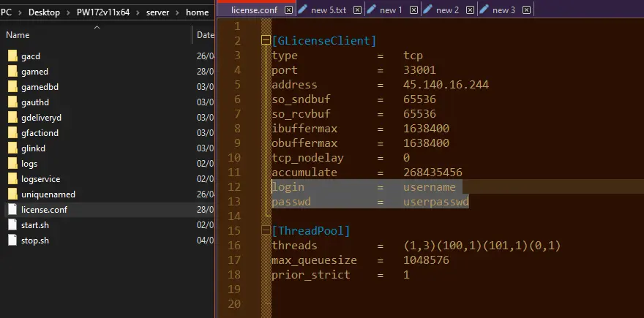Screen dimensions: 644x318
Task: Select the logs folder icon
Action: (12, 164)
